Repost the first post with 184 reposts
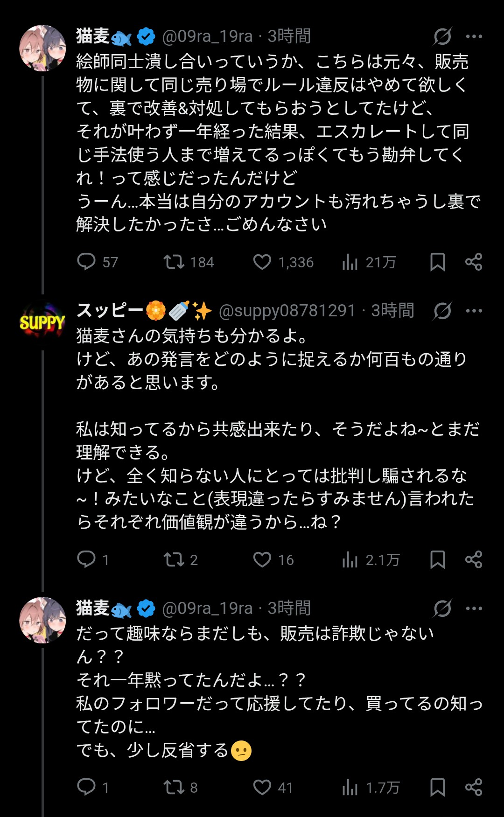Screen dimensions: 504x817 click(174, 262)
